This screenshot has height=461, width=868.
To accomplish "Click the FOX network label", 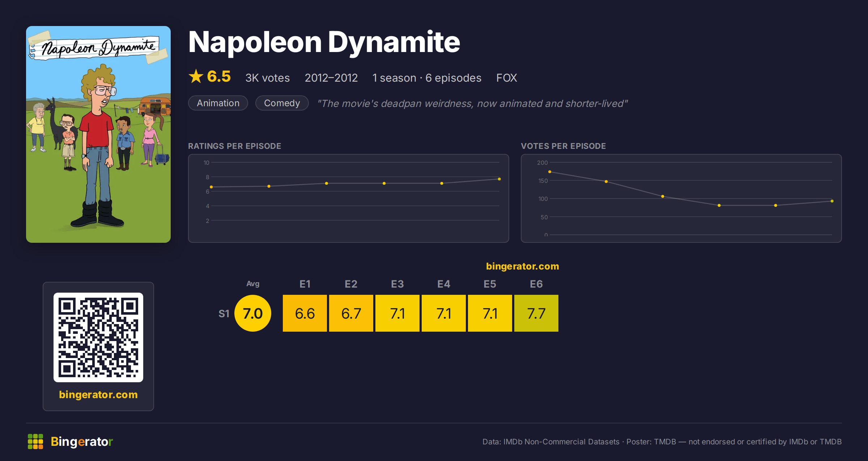I will tap(506, 78).
